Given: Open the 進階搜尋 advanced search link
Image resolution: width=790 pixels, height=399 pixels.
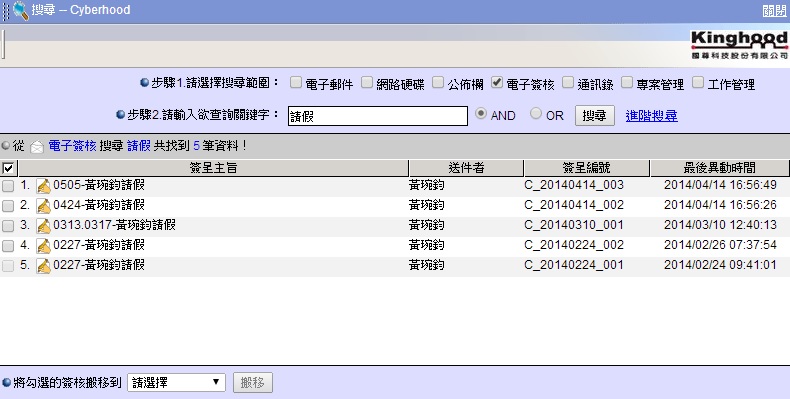Looking at the screenshot, I should (x=651, y=115).
